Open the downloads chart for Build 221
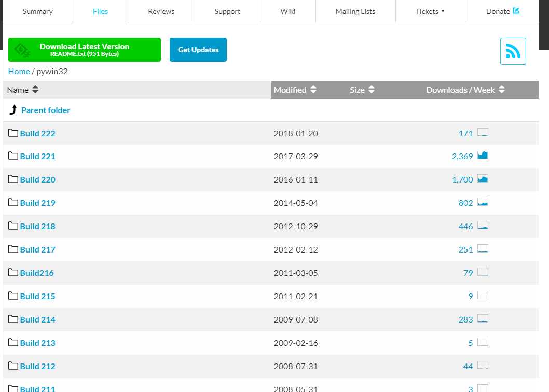 pos(483,155)
